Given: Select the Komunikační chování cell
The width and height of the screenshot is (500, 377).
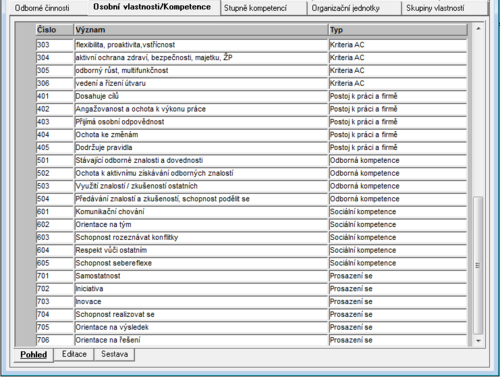Looking at the screenshot, I should pos(201,212).
